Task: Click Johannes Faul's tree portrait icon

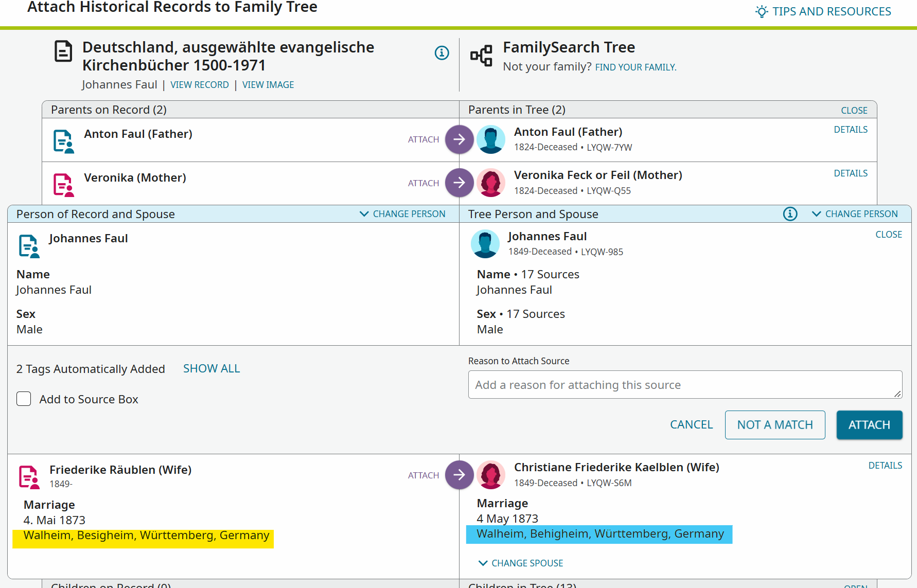Action: 485,244
